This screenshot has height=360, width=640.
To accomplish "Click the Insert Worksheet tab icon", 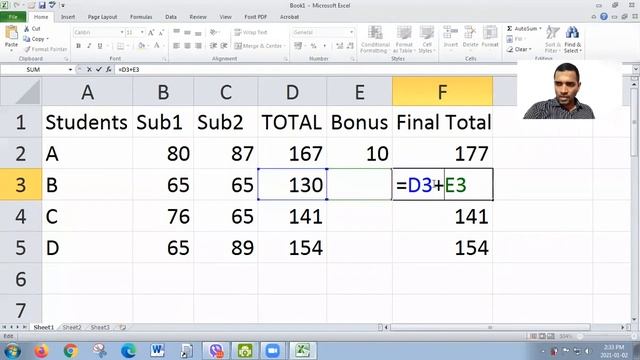I will [122, 327].
